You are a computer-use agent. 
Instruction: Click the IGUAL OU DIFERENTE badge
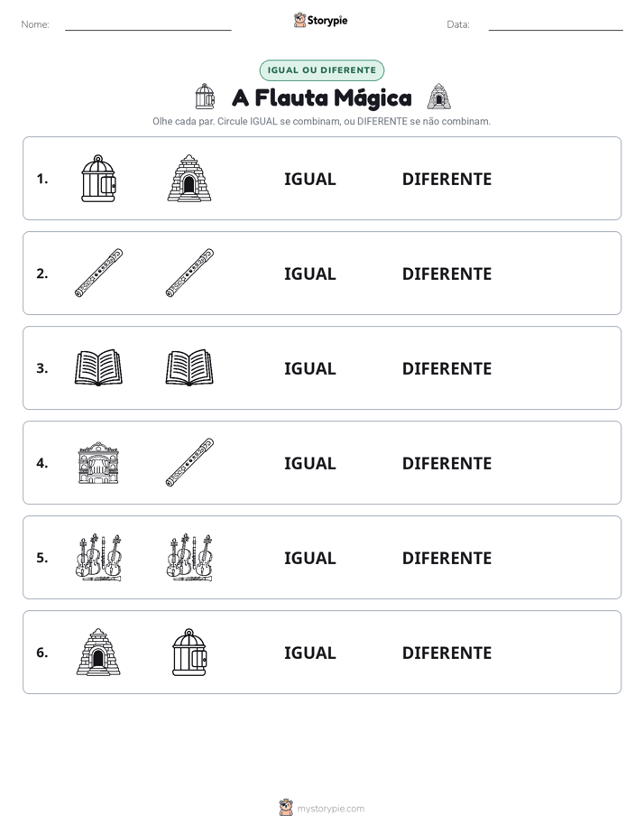(321, 70)
